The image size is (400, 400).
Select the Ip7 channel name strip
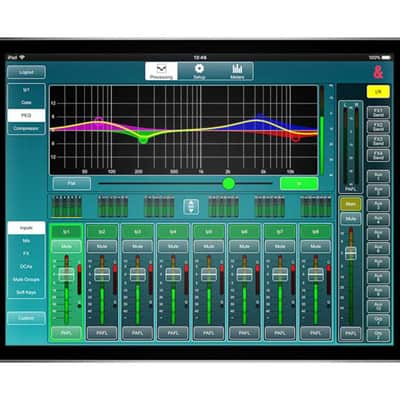[280, 232]
